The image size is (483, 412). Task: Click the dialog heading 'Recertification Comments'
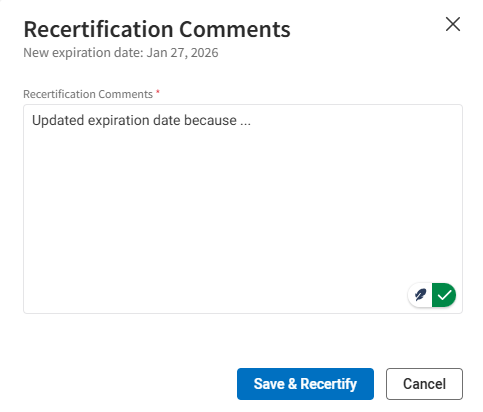pyautogui.click(x=157, y=29)
